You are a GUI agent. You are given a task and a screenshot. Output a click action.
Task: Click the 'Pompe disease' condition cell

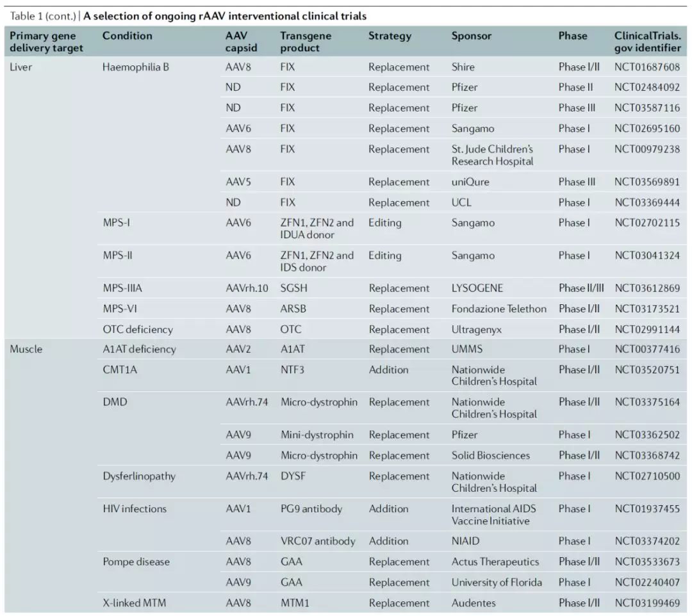[135, 562]
